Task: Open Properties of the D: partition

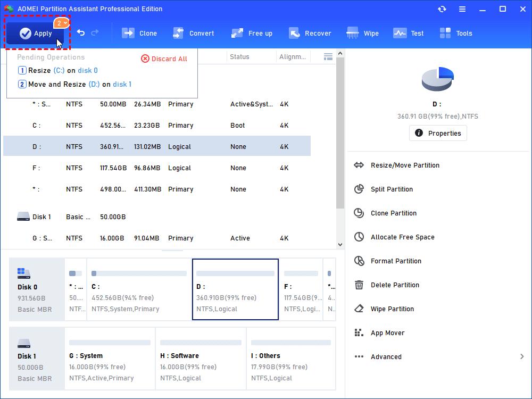Action: (x=438, y=133)
